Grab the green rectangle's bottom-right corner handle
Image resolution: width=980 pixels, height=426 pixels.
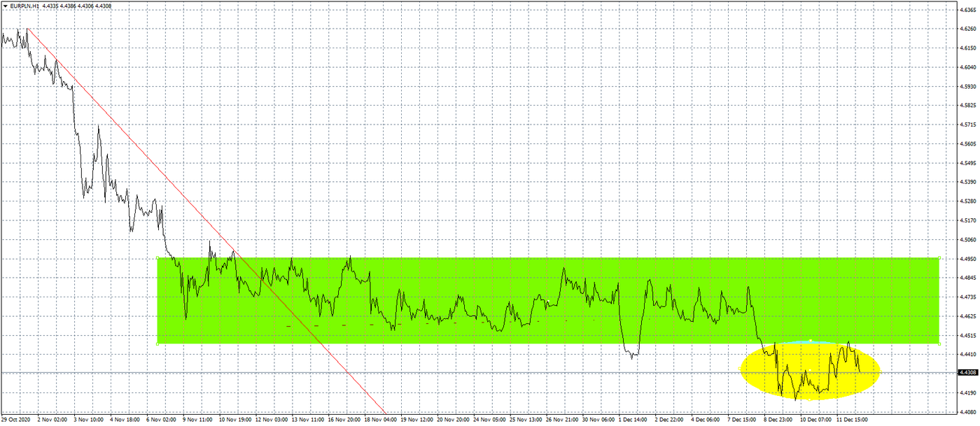(939, 343)
